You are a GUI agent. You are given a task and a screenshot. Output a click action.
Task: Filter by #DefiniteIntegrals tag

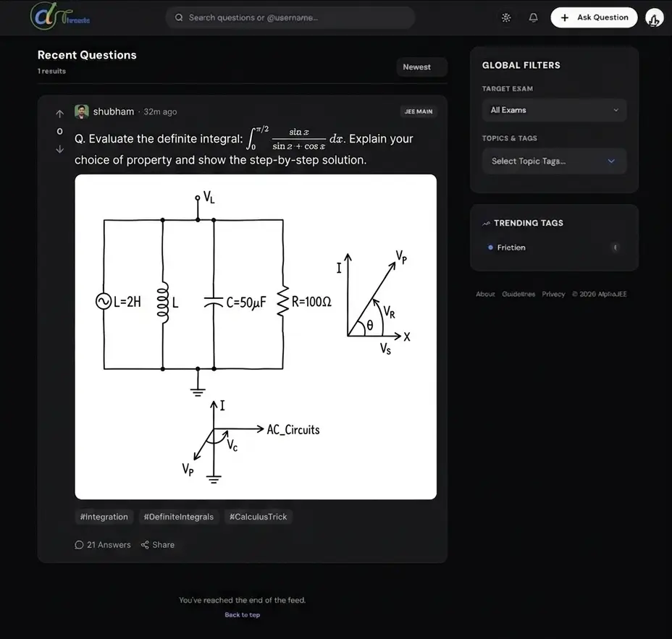tap(179, 517)
